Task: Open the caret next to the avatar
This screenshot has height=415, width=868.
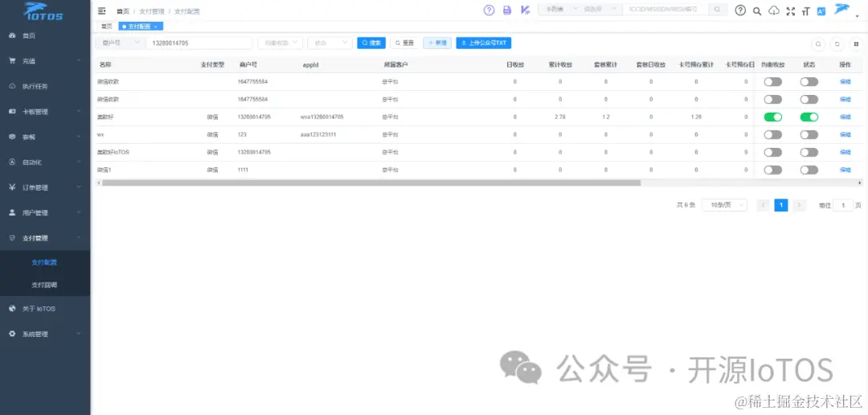Action: pyautogui.click(x=857, y=15)
